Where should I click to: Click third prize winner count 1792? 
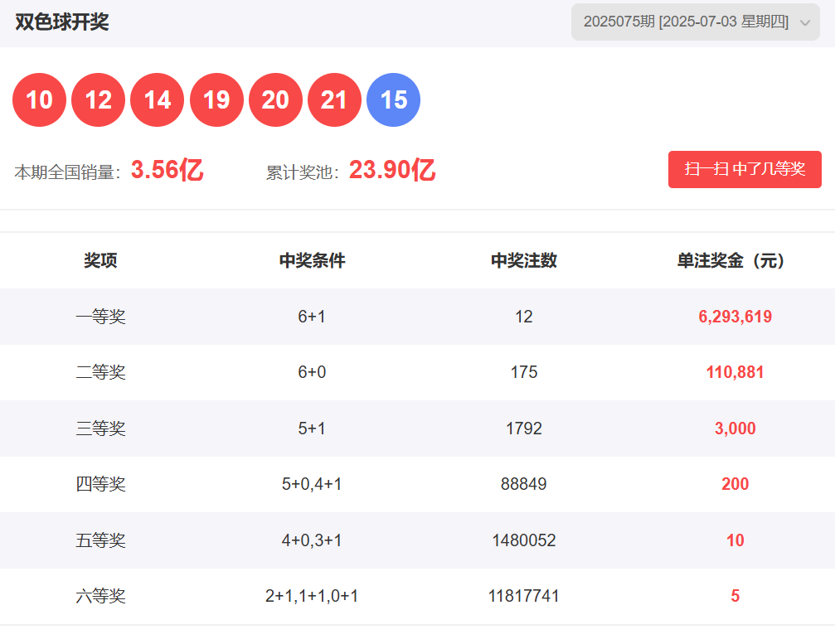pos(524,429)
